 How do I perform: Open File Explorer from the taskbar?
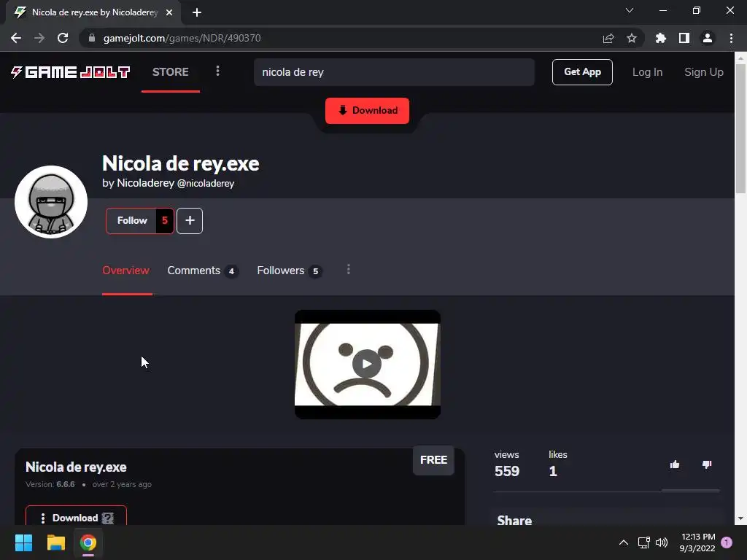pos(55,542)
